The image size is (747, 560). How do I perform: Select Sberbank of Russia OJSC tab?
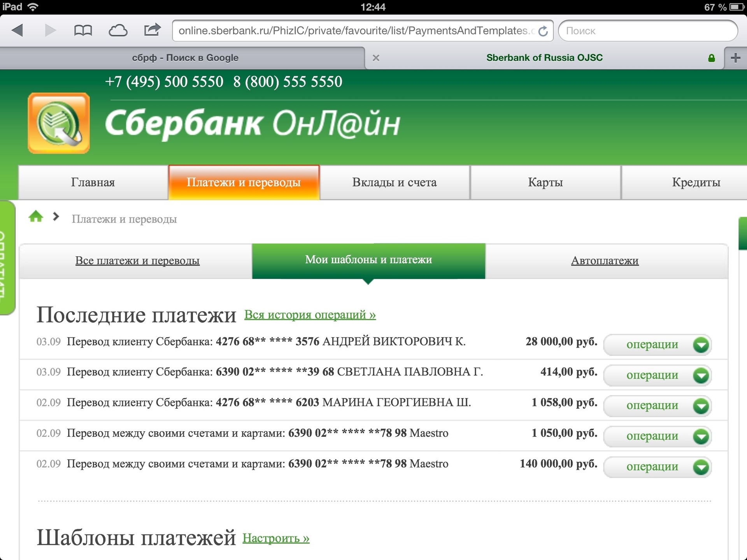pyautogui.click(x=544, y=58)
